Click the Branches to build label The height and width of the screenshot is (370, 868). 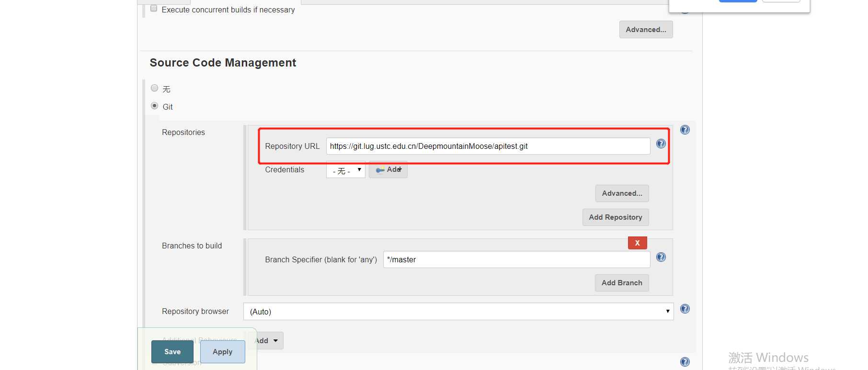click(192, 246)
